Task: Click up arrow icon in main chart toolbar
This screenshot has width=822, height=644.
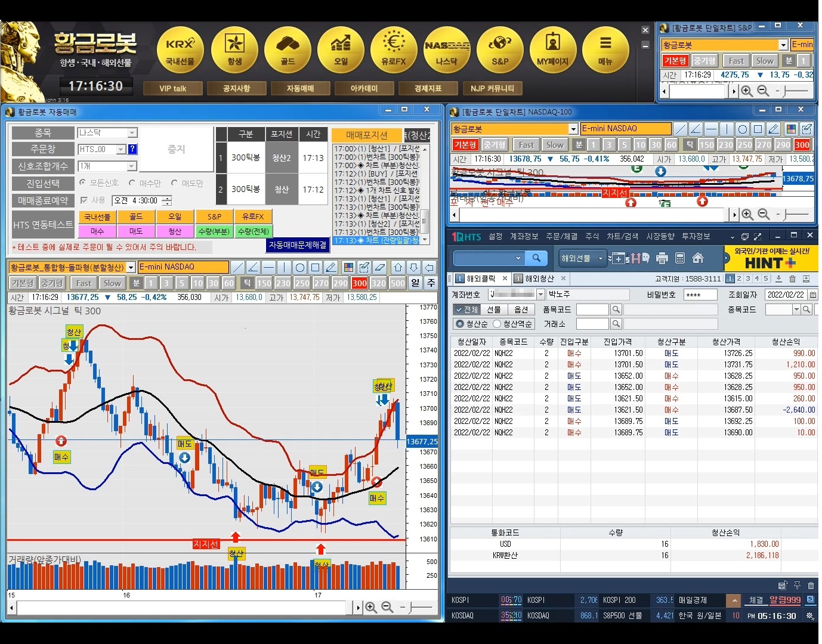Action: pos(398,267)
